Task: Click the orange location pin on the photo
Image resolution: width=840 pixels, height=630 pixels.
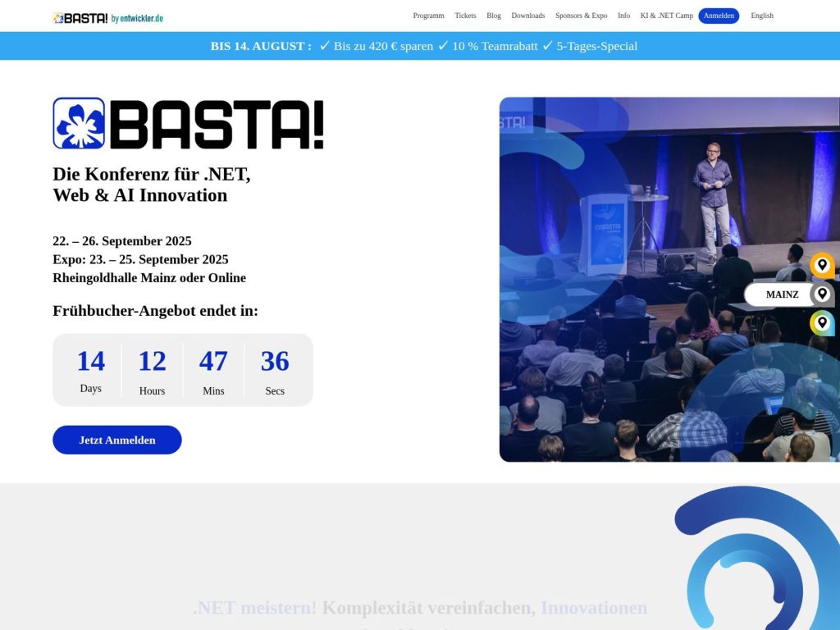Action: tap(820, 264)
